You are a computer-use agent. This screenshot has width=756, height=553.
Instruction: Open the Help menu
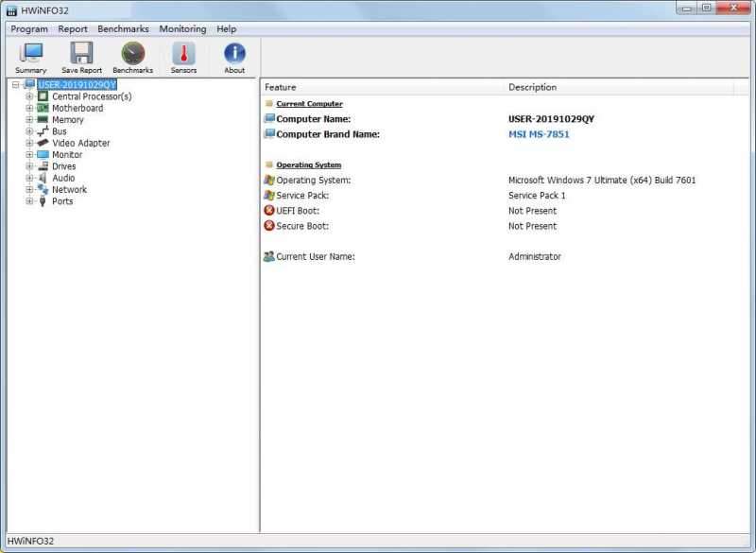227,29
